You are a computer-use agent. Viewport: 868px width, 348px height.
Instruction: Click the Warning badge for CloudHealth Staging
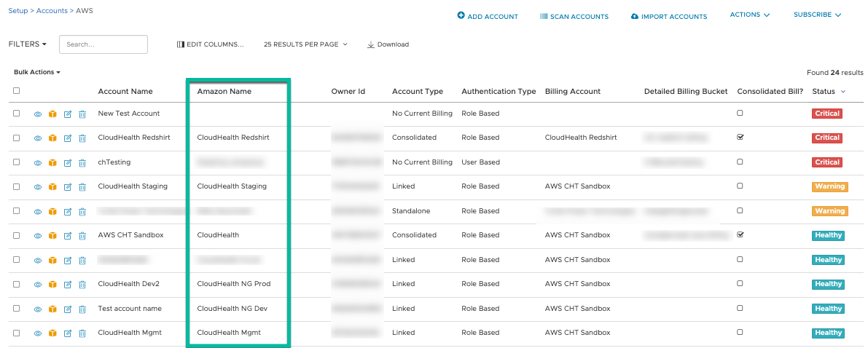(x=830, y=186)
